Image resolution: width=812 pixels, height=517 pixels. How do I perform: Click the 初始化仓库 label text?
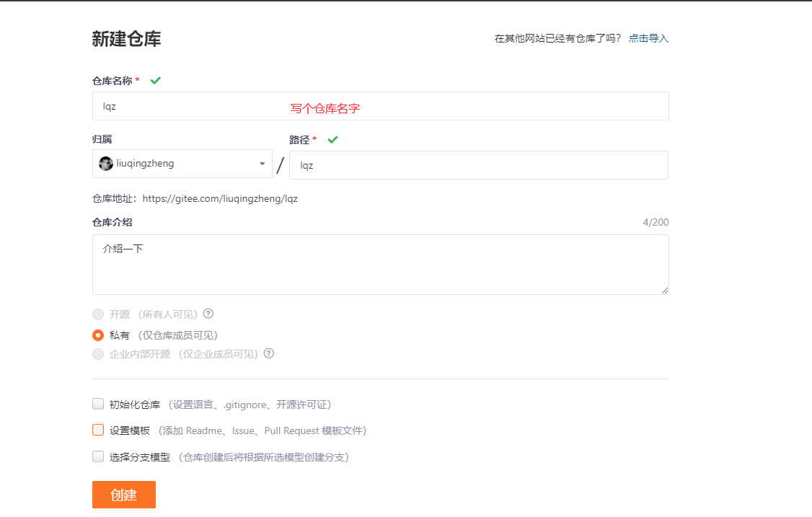[x=135, y=405]
